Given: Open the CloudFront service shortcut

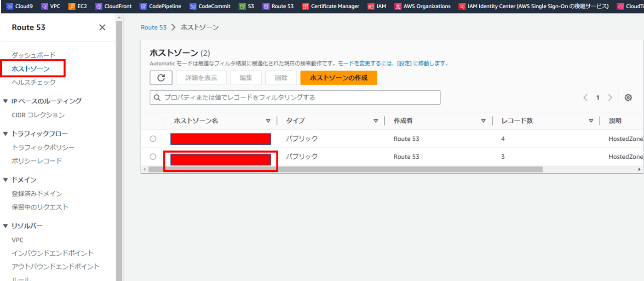Looking at the screenshot, I should point(113,6).
